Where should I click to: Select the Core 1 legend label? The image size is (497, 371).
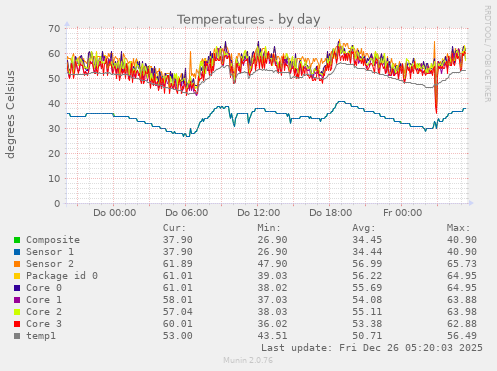[44, 300]
